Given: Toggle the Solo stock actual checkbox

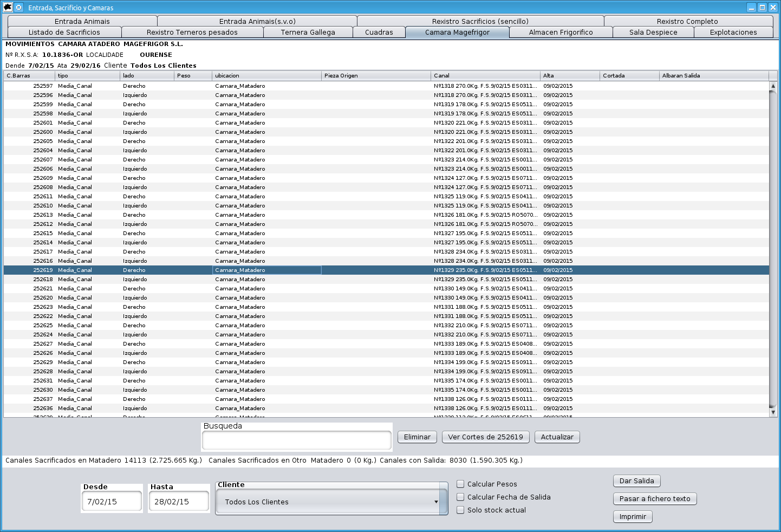Looking at the screenshot, I should tap(460, 510).
